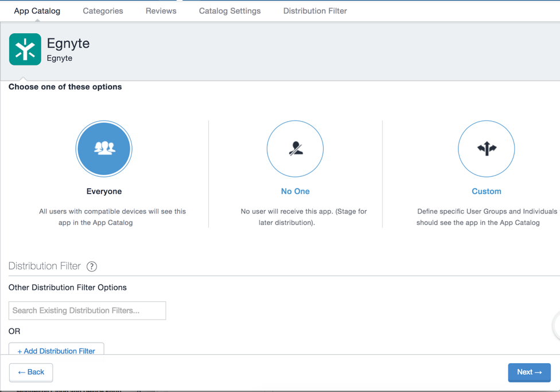Open the Reviews tab
Screen dimensions: 560x392
point(161,11)
